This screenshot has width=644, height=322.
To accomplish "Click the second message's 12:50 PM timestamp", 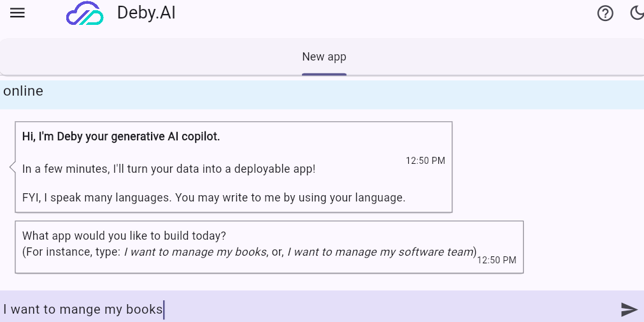I will click(x=496, y=260).
